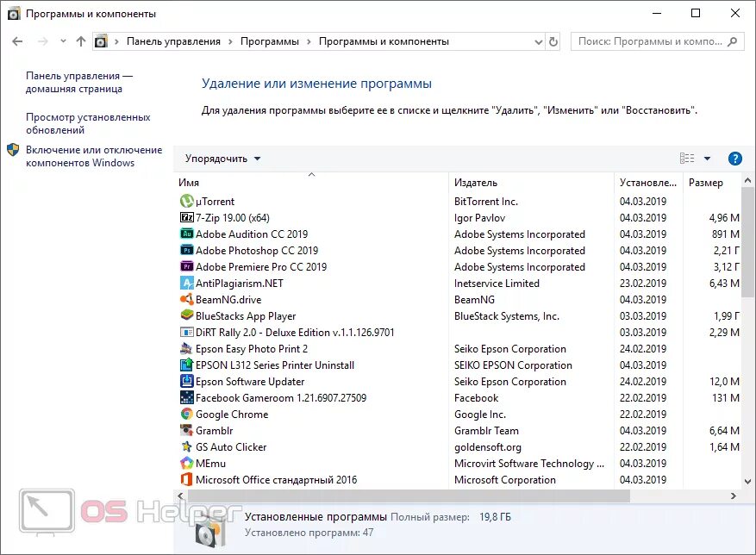Click the Epson Software Updater icon
Viewport: 756px width, 555px height.
point(186,382)
